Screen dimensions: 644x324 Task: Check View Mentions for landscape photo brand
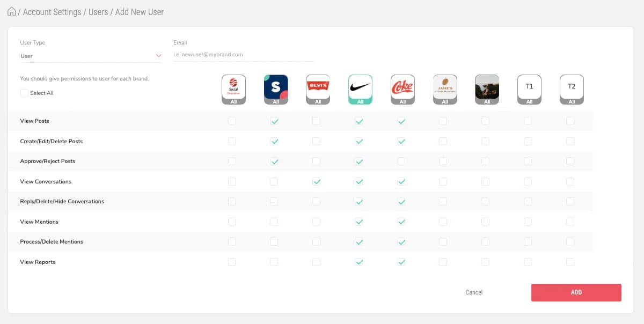coord(486,222)
